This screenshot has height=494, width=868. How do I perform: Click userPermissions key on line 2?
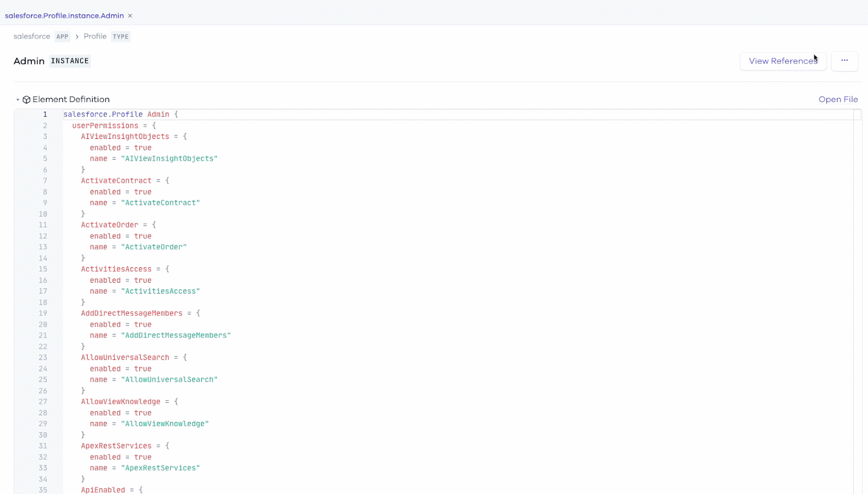point(105,125)
